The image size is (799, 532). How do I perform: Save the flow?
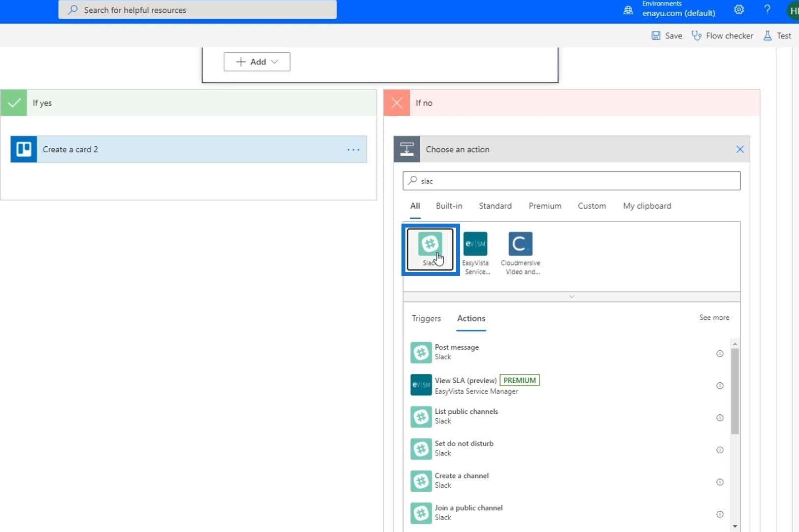(x=666, y=35)
